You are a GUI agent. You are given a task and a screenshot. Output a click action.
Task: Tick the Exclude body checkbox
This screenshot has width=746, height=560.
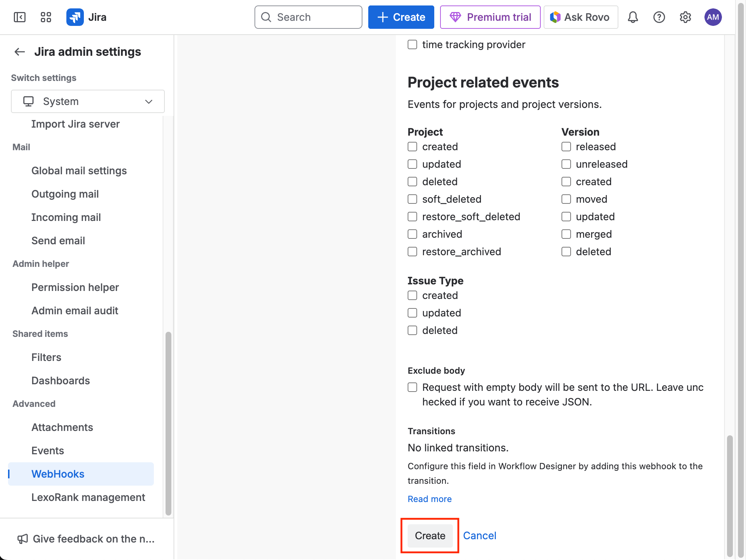[412, 387]
